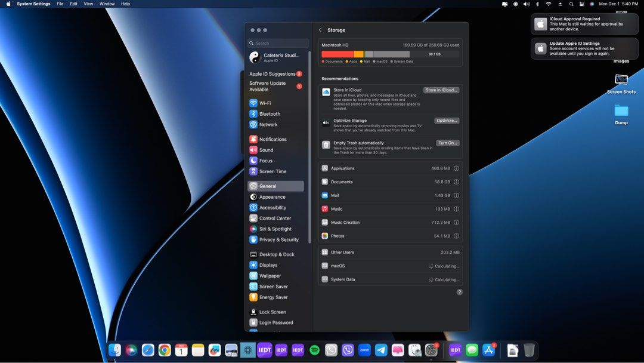Click the Optimize... button
The width and height of the screenshot is (644, 363).
(x=447, y=121)
